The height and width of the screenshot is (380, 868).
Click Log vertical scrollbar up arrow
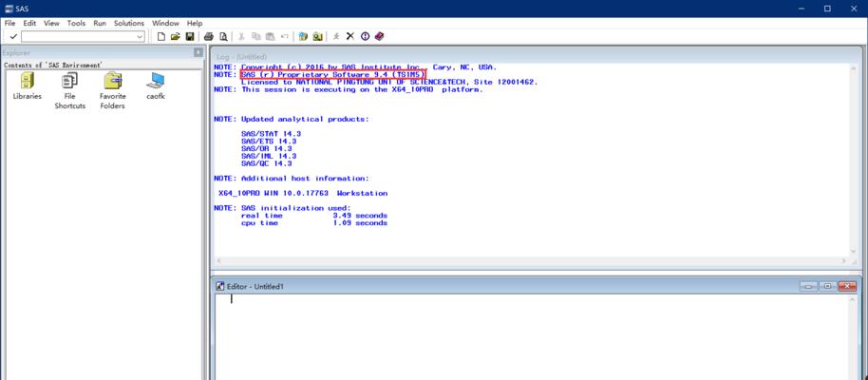855,68
